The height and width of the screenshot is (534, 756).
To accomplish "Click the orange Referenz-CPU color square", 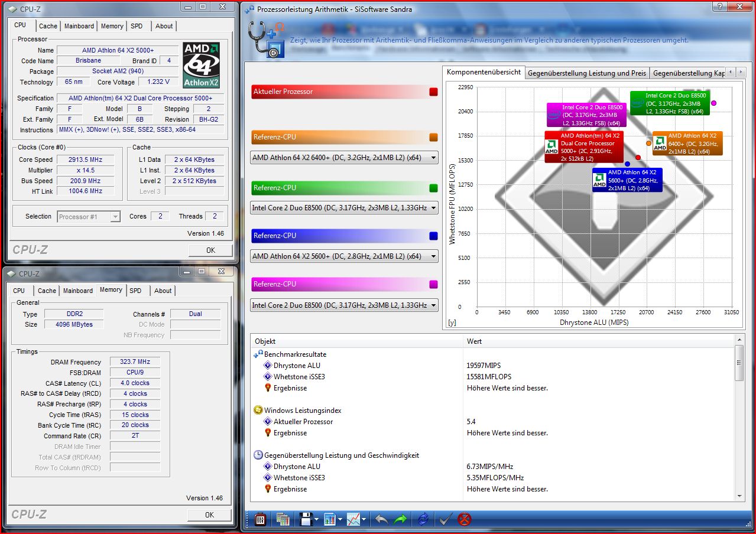I will pyautogui.click(x=433, y=137).
